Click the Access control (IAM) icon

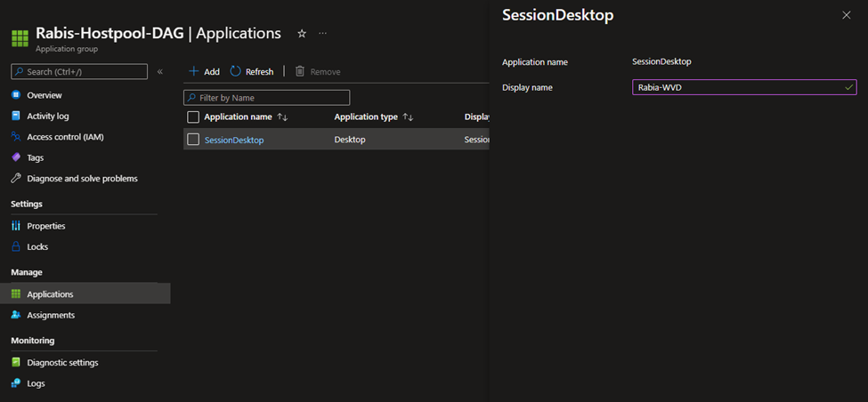pyautogui.click(x=16, y=137)
